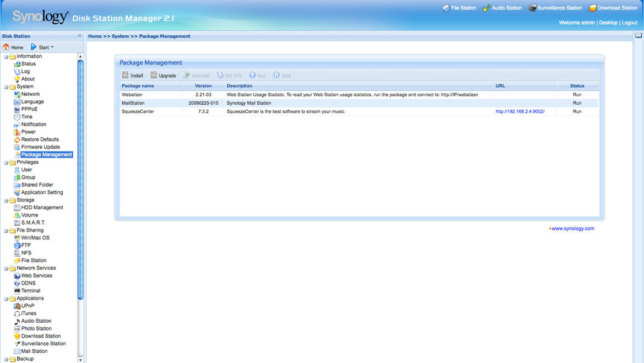Open the Start dropdown menu

[42, 47]
